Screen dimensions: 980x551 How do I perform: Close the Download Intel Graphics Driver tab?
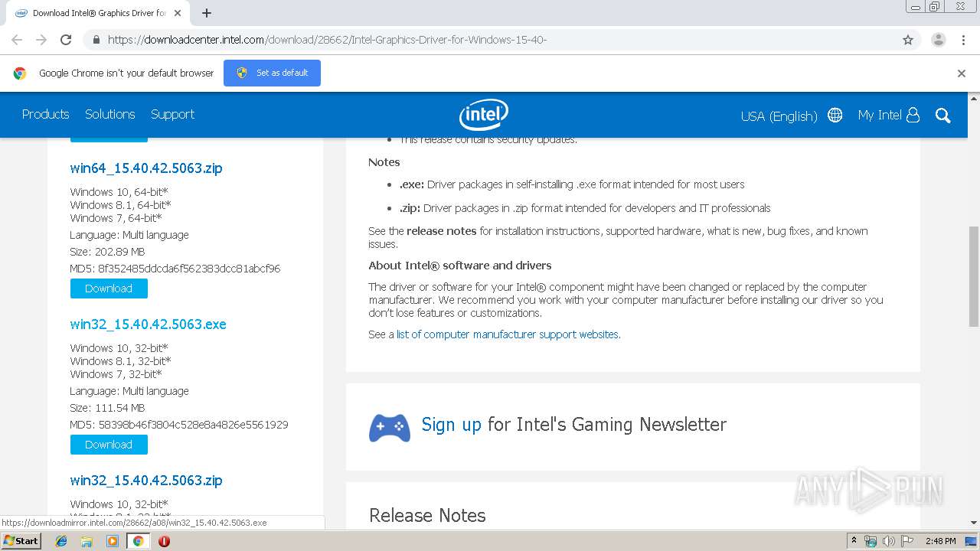click(x=178, y=13)
